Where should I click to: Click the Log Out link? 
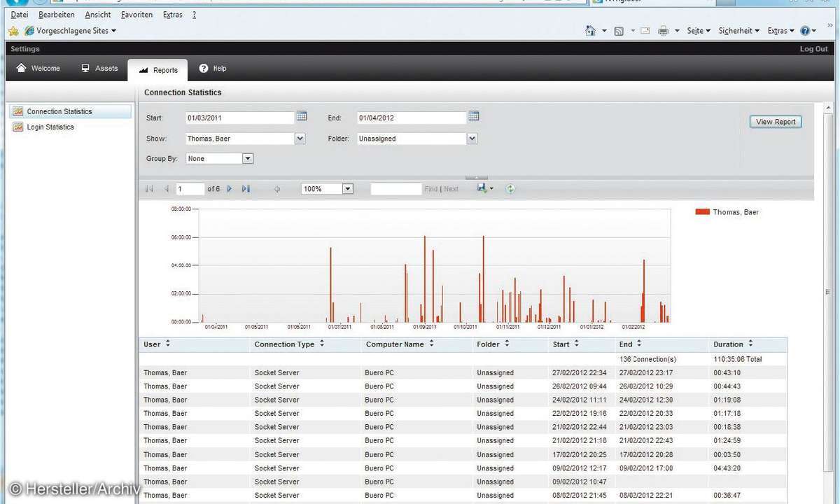(813, 49)
